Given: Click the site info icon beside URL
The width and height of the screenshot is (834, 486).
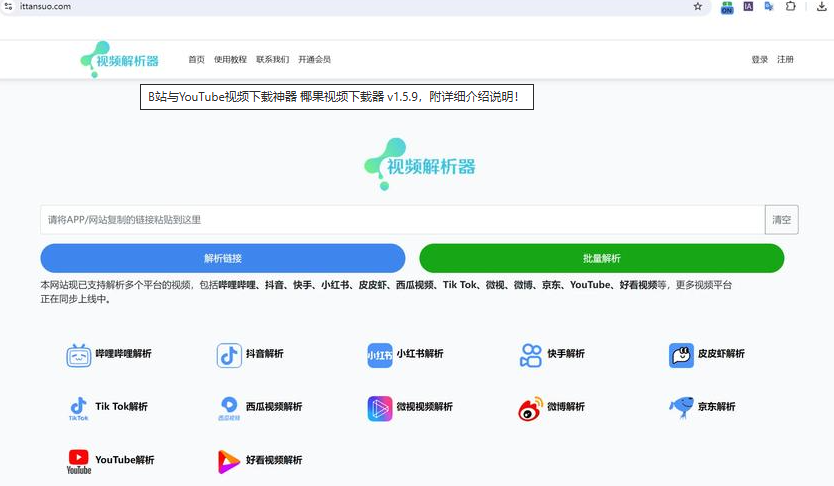Looking at the screenshot, I should click(x=8, y=6).
